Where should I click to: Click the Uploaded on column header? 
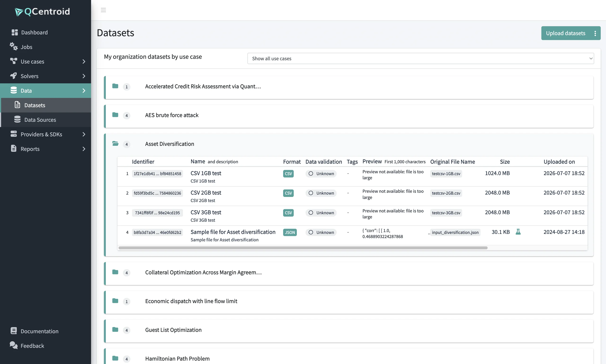coord(559,162)
